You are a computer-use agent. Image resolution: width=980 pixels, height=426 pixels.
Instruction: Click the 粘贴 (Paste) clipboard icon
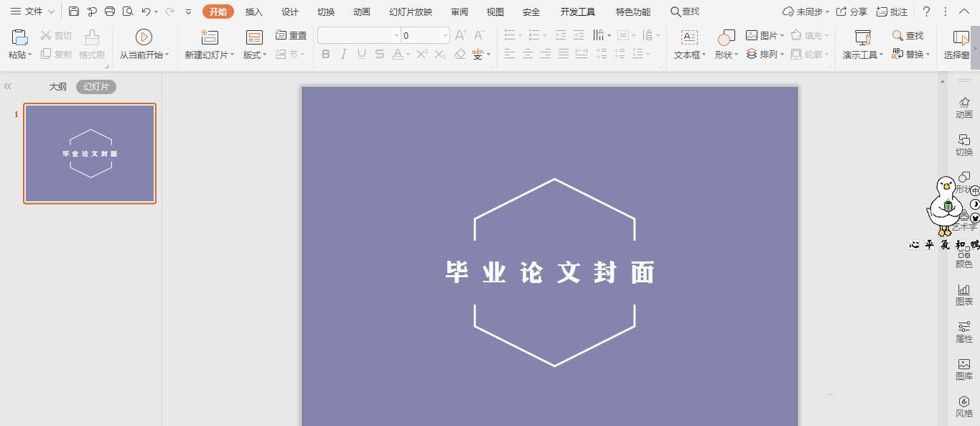point(20,37)
